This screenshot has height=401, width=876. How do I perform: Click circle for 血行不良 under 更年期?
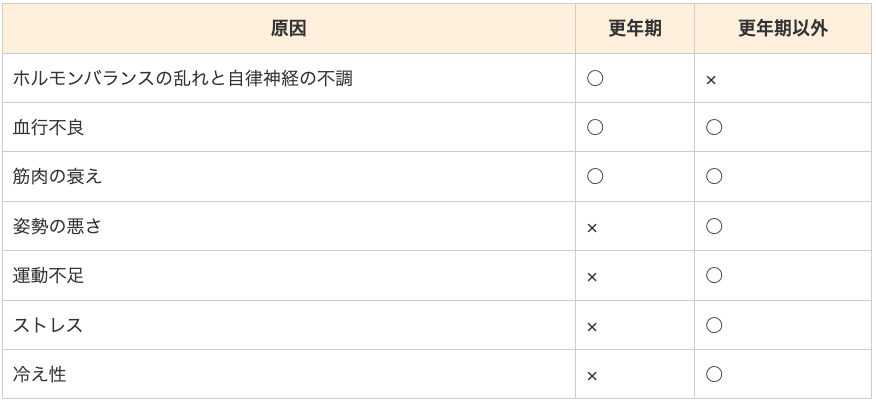595,127
